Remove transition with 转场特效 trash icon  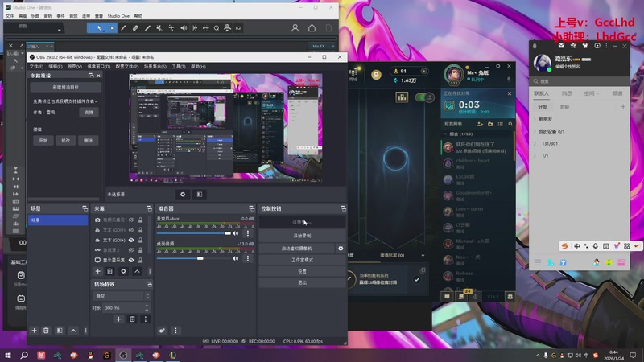(132, 319)
